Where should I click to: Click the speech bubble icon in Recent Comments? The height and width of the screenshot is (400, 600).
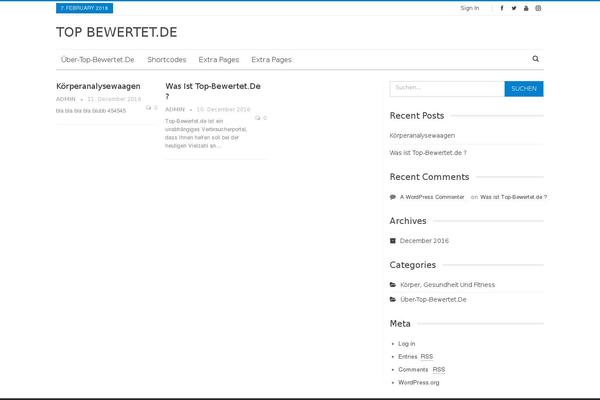tap(393, 197)
